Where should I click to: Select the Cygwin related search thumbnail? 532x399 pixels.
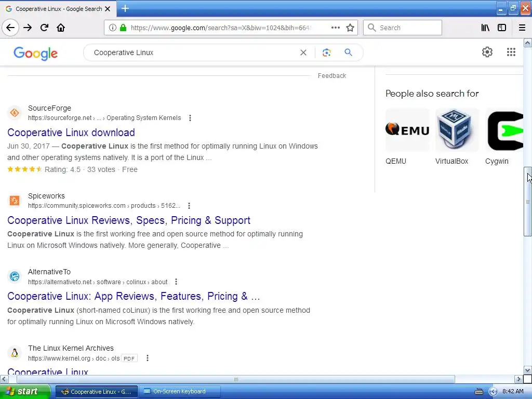pyautogui.click(x=504, y=130)
